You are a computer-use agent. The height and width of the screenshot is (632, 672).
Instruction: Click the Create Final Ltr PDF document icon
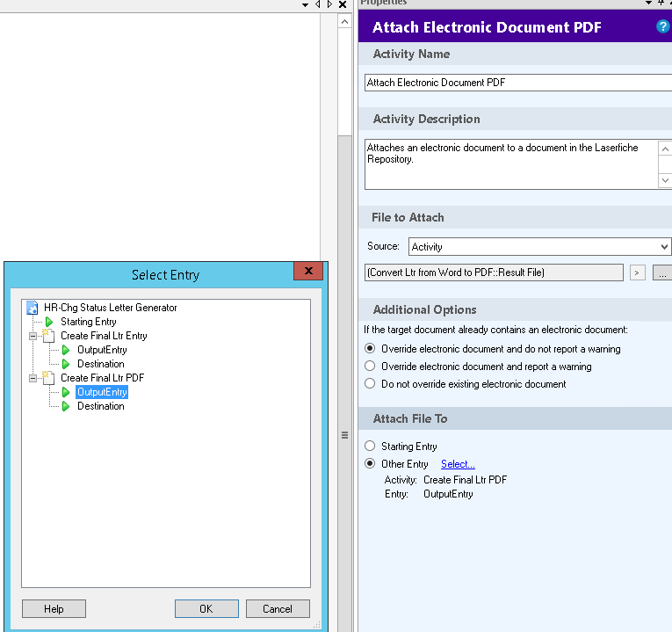tap(48, 378)
